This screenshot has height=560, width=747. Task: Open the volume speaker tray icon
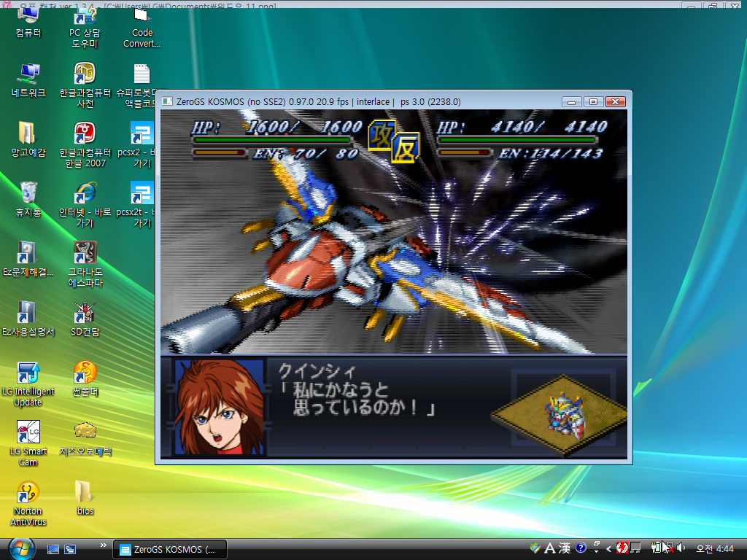tap(681, 548)
